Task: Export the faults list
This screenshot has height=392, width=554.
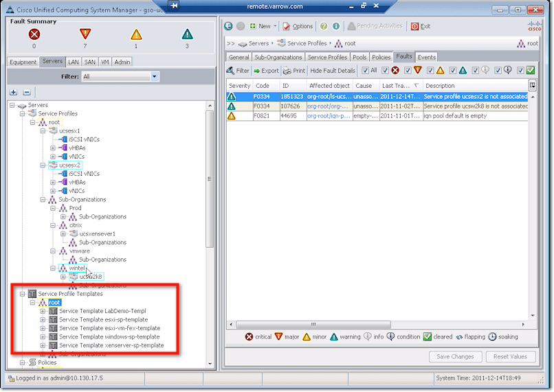Action: click(x=267, y=71)
